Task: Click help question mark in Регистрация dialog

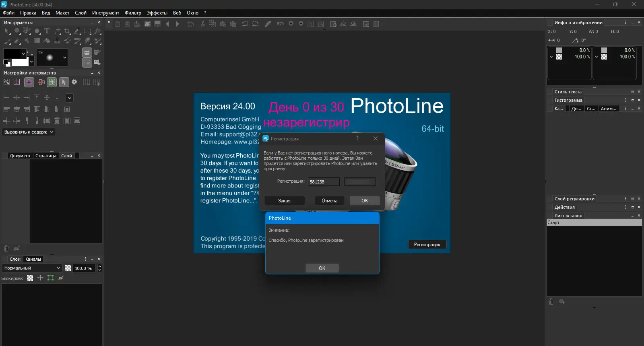Action: pos(357,138)
